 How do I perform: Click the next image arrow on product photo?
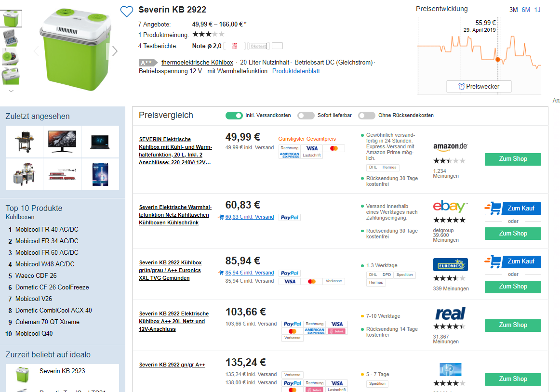115,51
